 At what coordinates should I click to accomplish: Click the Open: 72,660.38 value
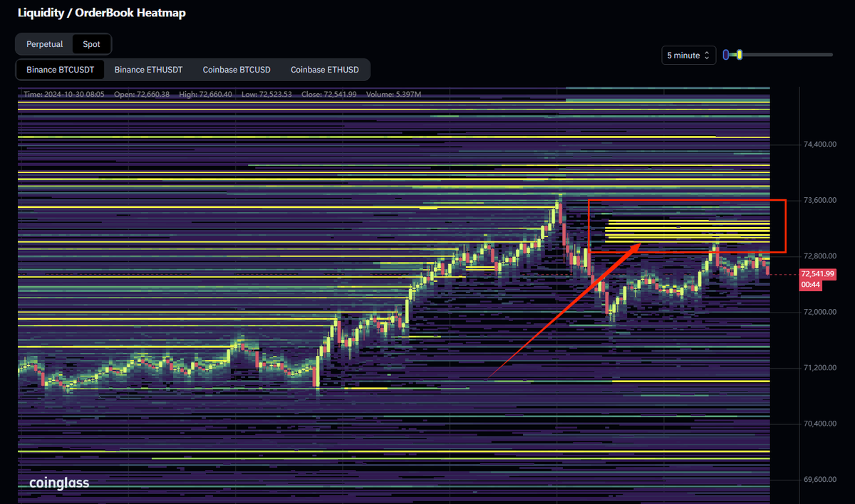(141, 94)
